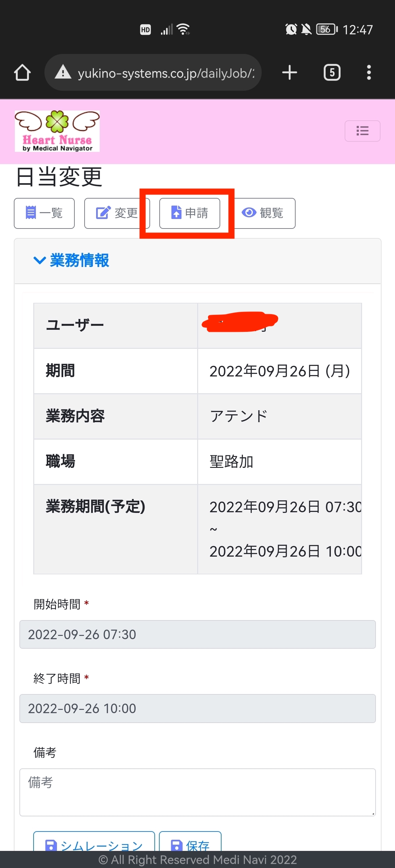Open the tab switcher showing 5 tabs
This screenshot has height=868, width=395.
click(332, 72)
